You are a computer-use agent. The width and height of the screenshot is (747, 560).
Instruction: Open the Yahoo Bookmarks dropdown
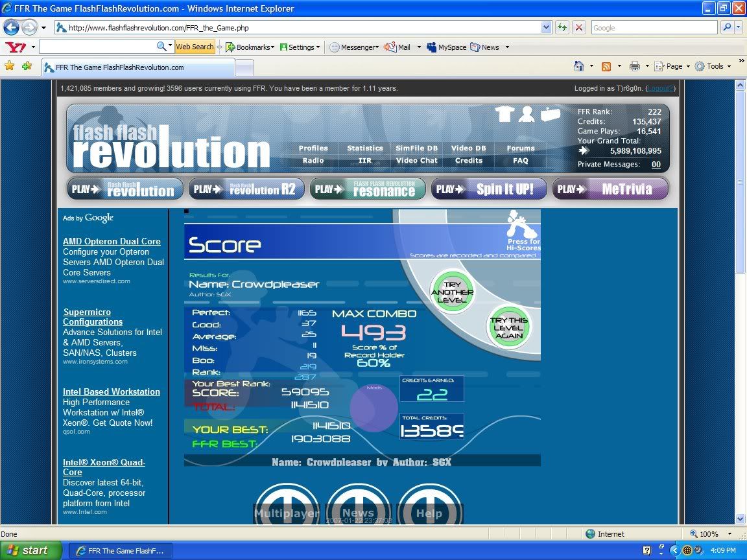point(250,47)
